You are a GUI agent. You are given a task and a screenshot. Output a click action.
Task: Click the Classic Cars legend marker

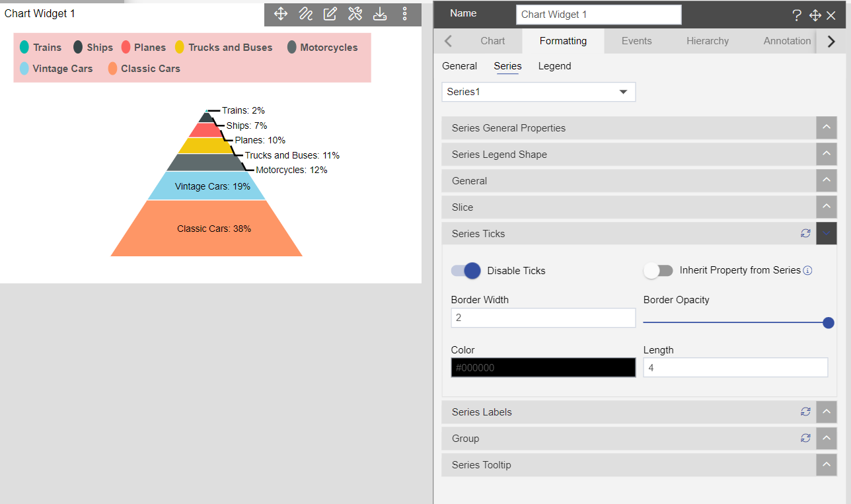click(x=112, y=68)
